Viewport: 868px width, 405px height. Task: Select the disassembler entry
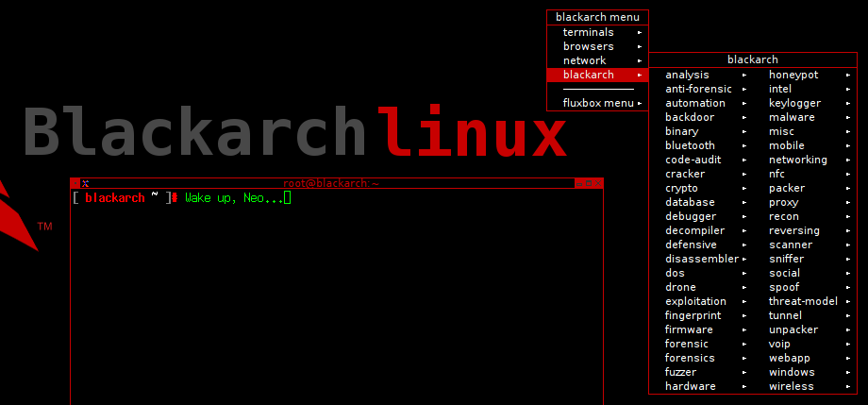click(701, 259)
